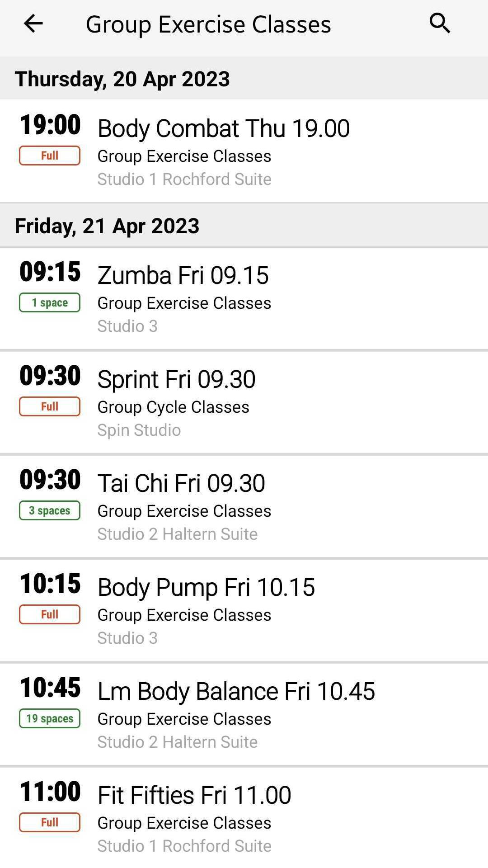Tap Full badge on Sprint class
The width and height of the screenshot is (488, 868).
[x=50, y=406]
